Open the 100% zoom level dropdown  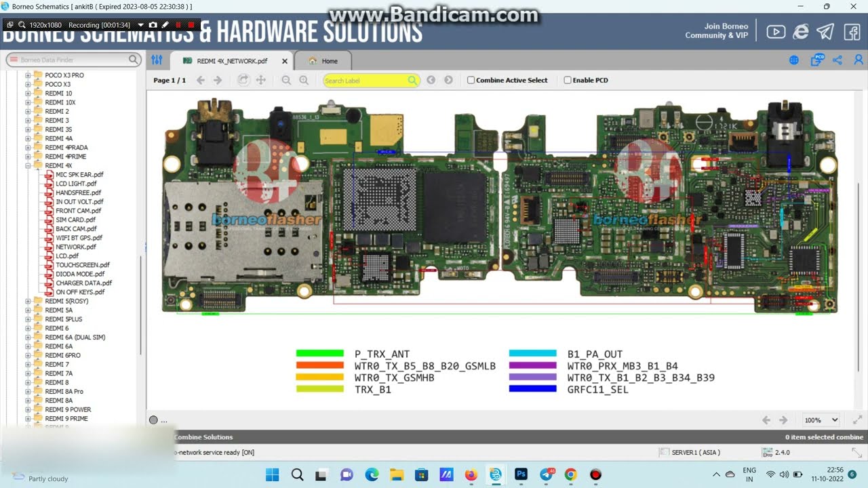click(x=821, y=420)
